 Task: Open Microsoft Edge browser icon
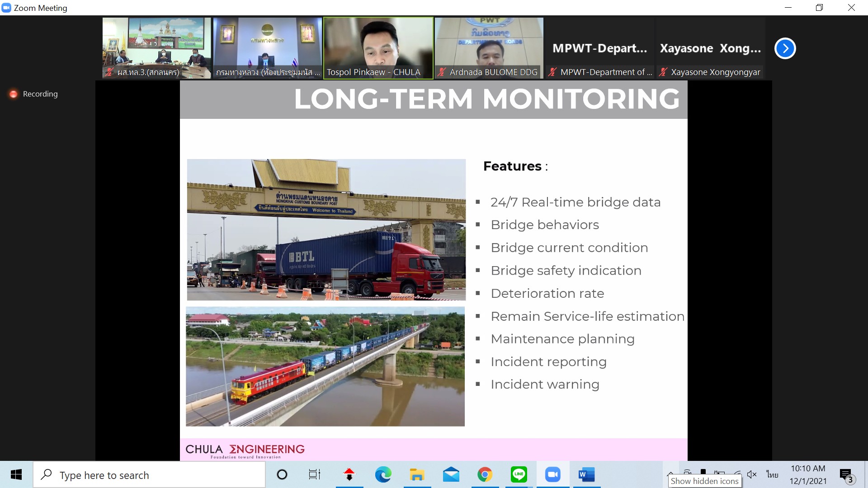[383, 474]
